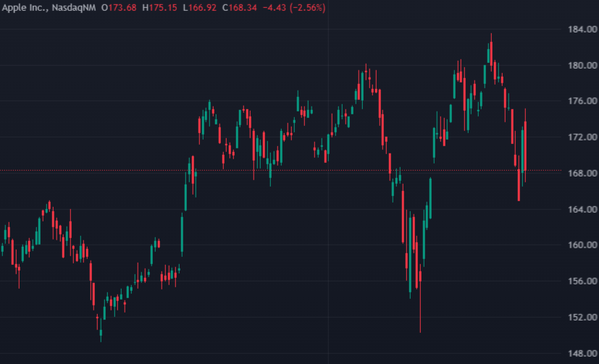
Task: Click the −4.43 (−2.56%) change readout
Action: coord(294,8)
